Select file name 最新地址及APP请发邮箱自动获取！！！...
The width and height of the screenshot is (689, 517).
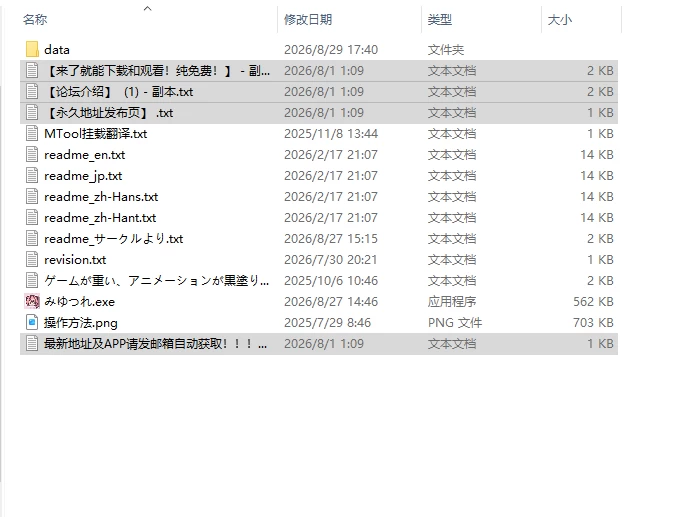click(x=156, y=343)
